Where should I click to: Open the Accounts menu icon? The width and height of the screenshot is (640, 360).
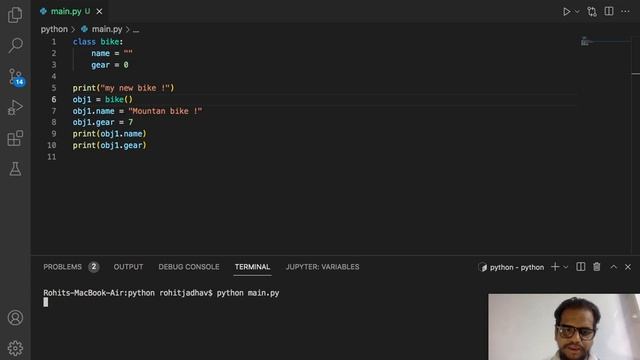[15, 318]
